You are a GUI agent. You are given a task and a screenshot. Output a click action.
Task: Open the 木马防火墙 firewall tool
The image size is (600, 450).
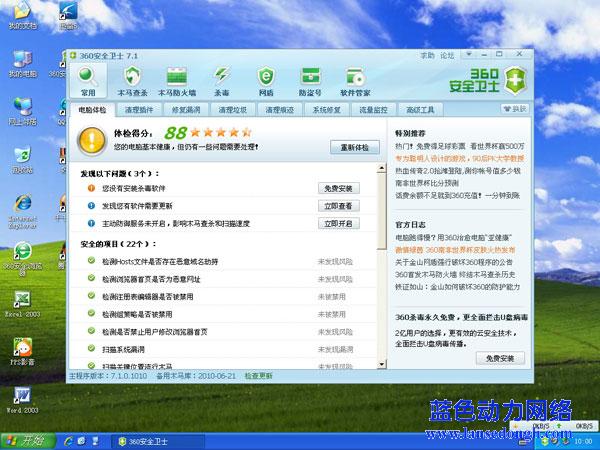click(x=177, y=81)
